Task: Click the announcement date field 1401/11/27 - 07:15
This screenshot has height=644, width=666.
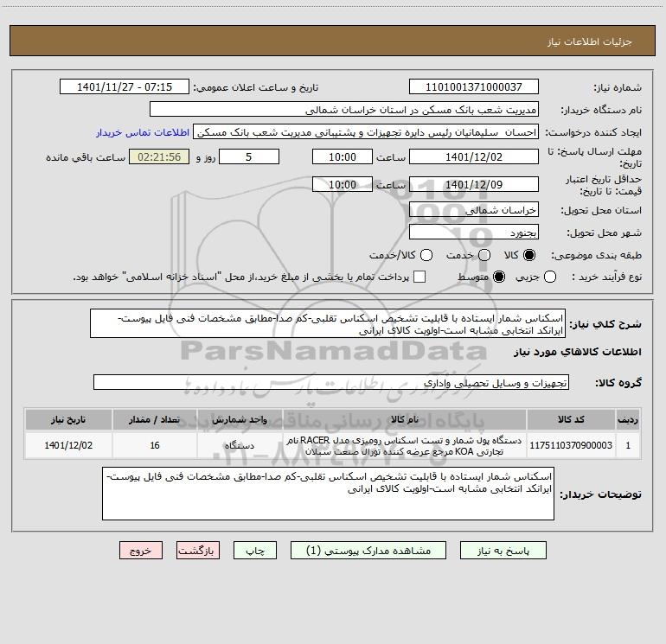Action: [x=125, y=86]
